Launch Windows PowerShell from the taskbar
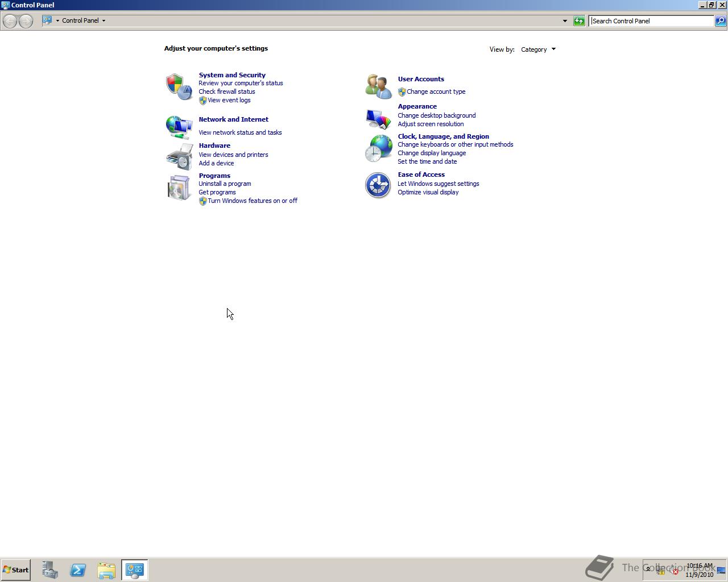The height and width of the screenshot is (582, 728). pyautogui.click(x=78, y=570)
